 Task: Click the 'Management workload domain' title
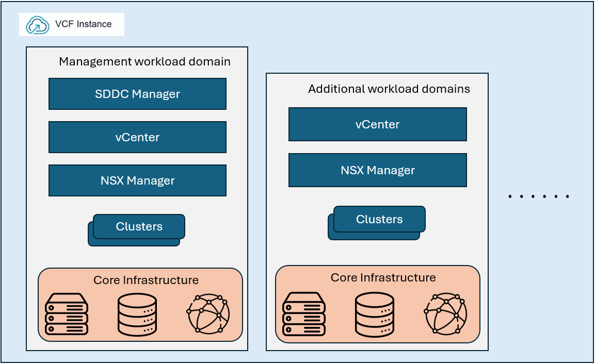point(144,61)
